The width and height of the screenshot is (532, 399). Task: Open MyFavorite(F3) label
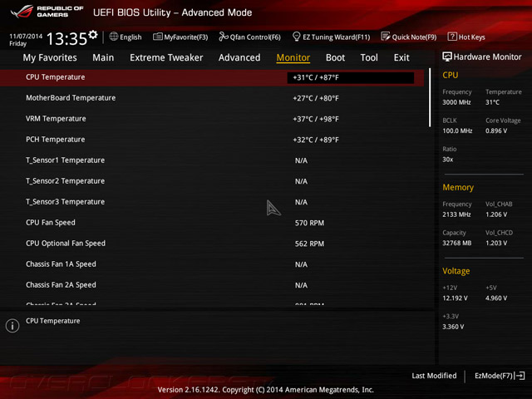(x=186, y=37)
